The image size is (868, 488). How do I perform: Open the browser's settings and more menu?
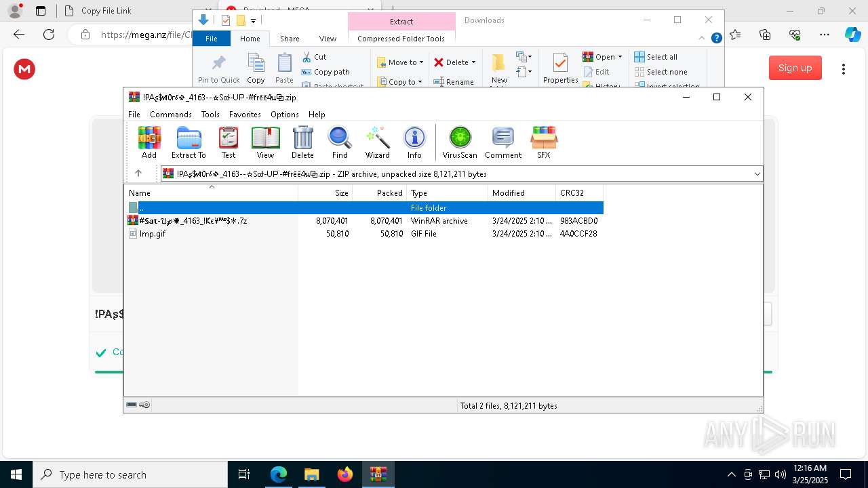825,35
